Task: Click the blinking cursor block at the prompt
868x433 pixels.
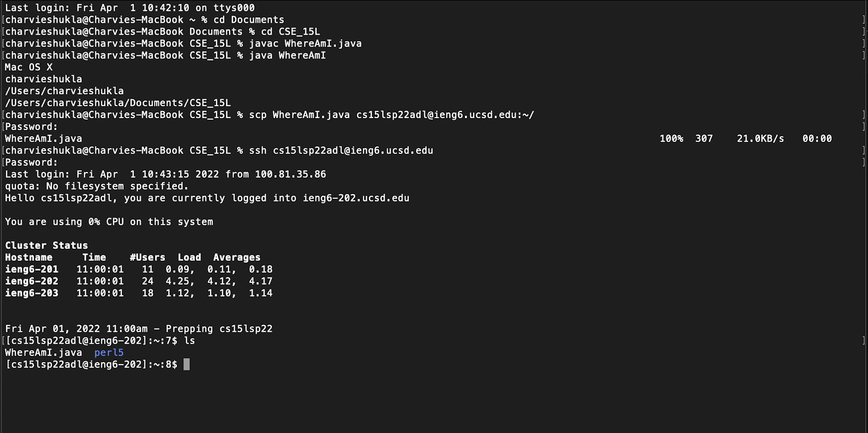Action: point(187,364)
